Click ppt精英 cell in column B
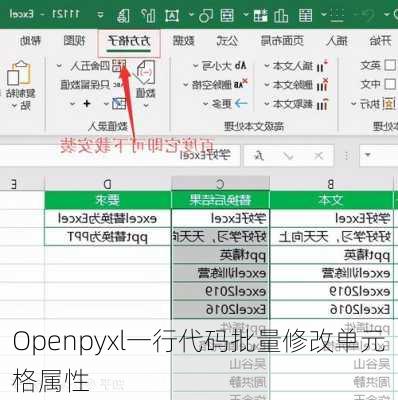The width and height of the screenshot is (398, 400). coord(331,255)
